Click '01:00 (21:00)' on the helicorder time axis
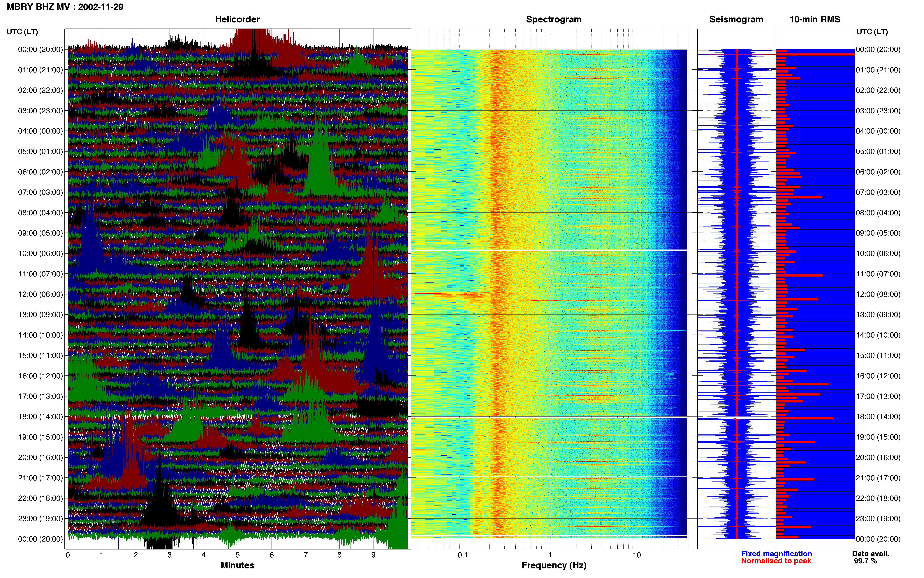924x578 pixels. point(41,70)
